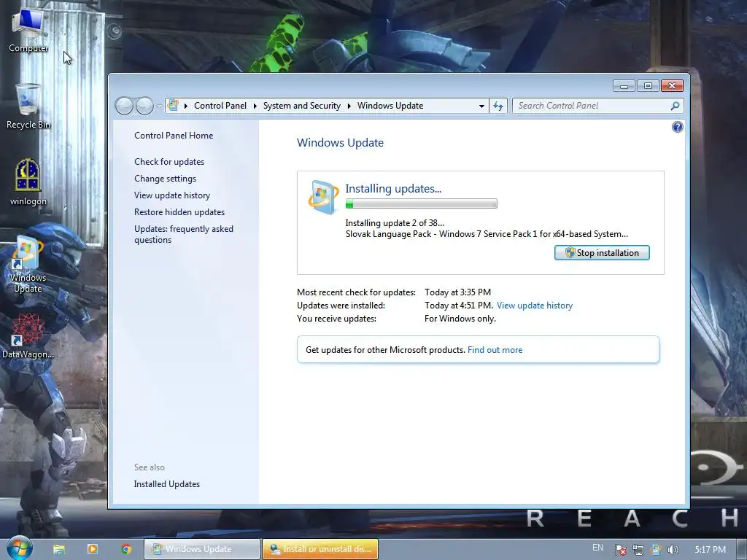This screenshot has height=560, width=747.
Task: Click Find out more link
Action: pos(495,350)
